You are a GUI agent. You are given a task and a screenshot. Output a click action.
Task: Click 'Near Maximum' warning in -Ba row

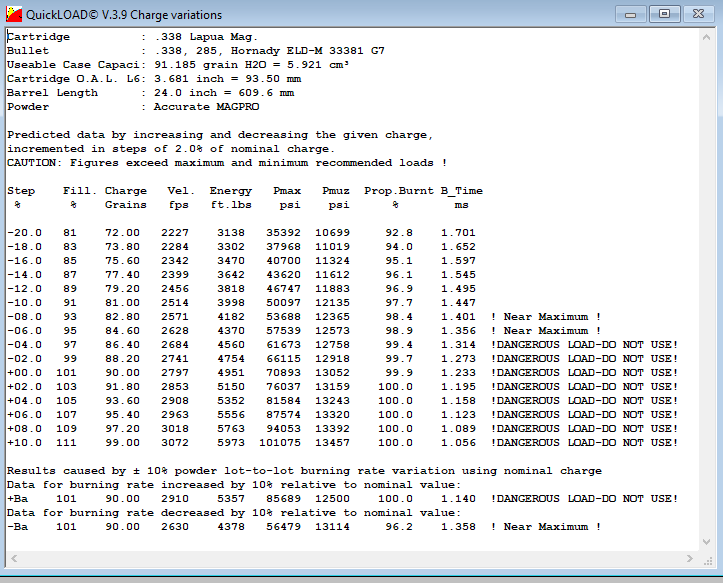(546, 527)
